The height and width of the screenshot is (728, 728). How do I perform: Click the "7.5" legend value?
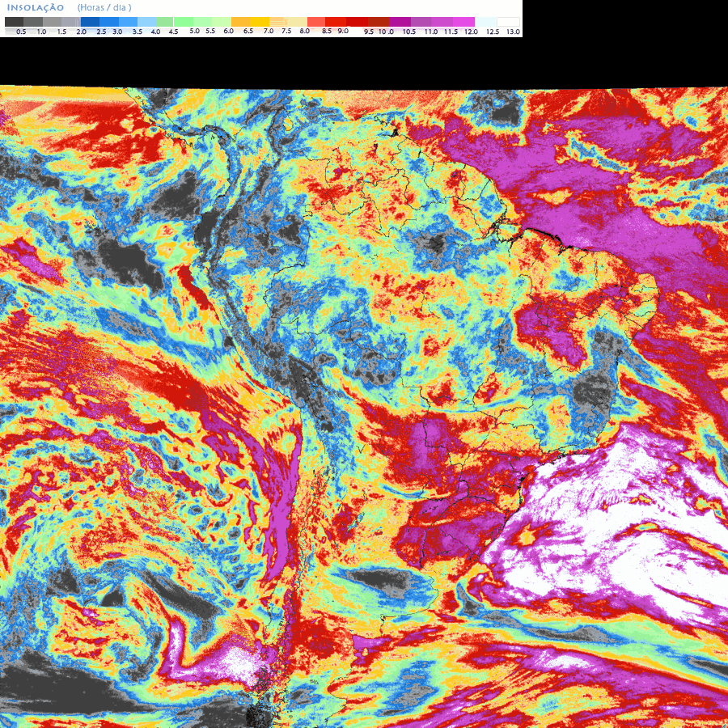pos(286,31)
